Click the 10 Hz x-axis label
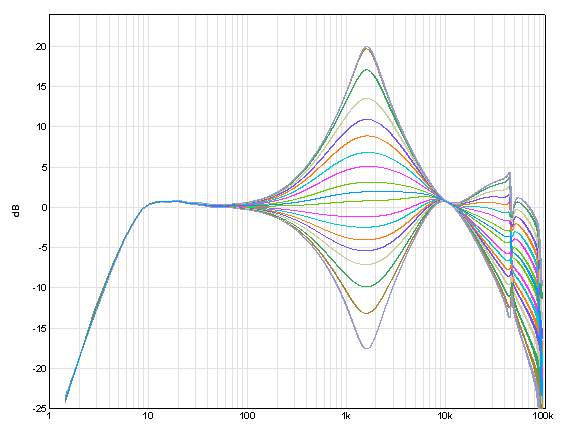 [x=148, y=416]
